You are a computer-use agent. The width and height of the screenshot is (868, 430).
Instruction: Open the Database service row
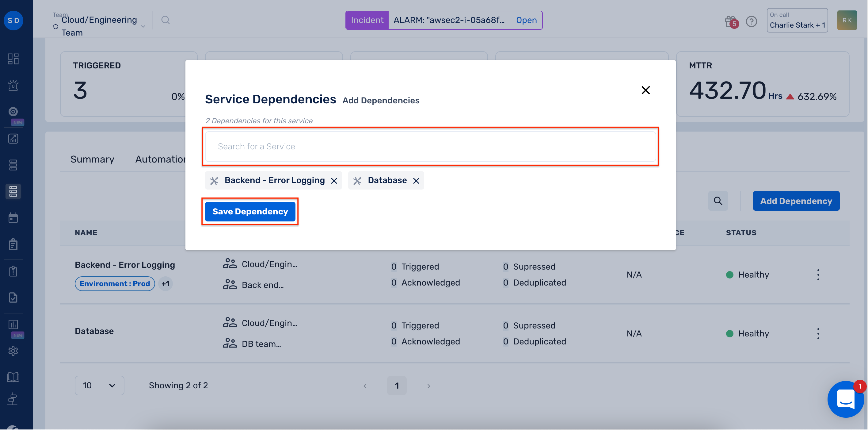pos(455,333)
